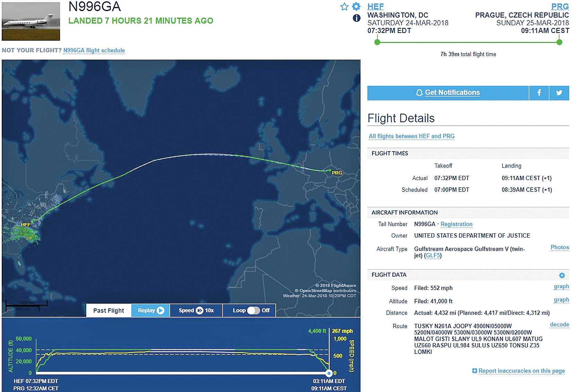The image size is (573, 392).
Task: Open the tail number Registration link
Action: point(456,224)
